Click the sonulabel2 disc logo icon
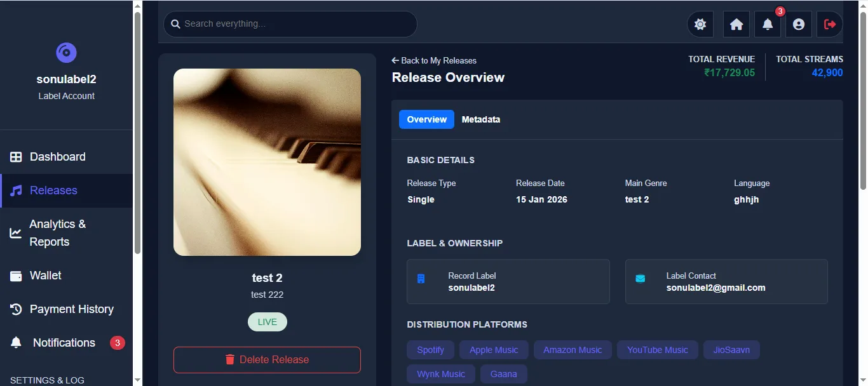Screen dimensions: 868x386 [66, 53]
